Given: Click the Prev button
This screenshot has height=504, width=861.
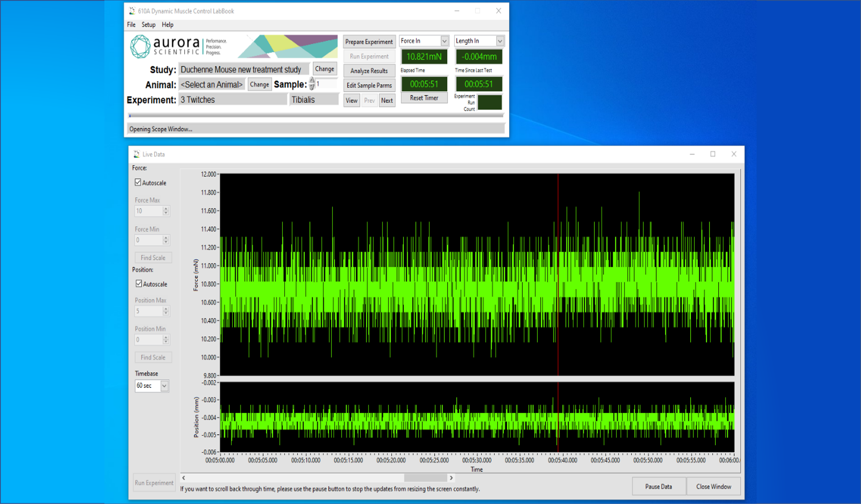Looking at the screenshot, I should pos(369,100).
